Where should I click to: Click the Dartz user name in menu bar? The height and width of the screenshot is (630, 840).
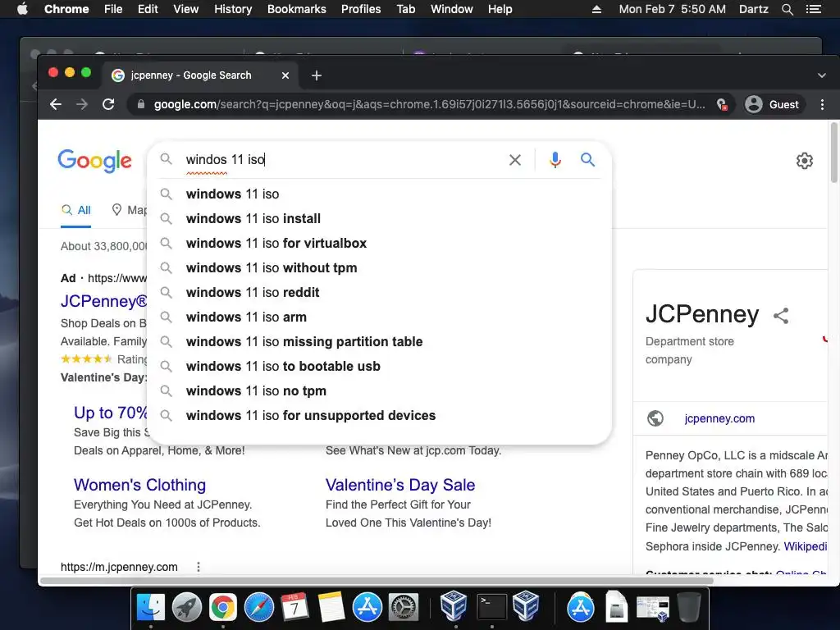753,9
